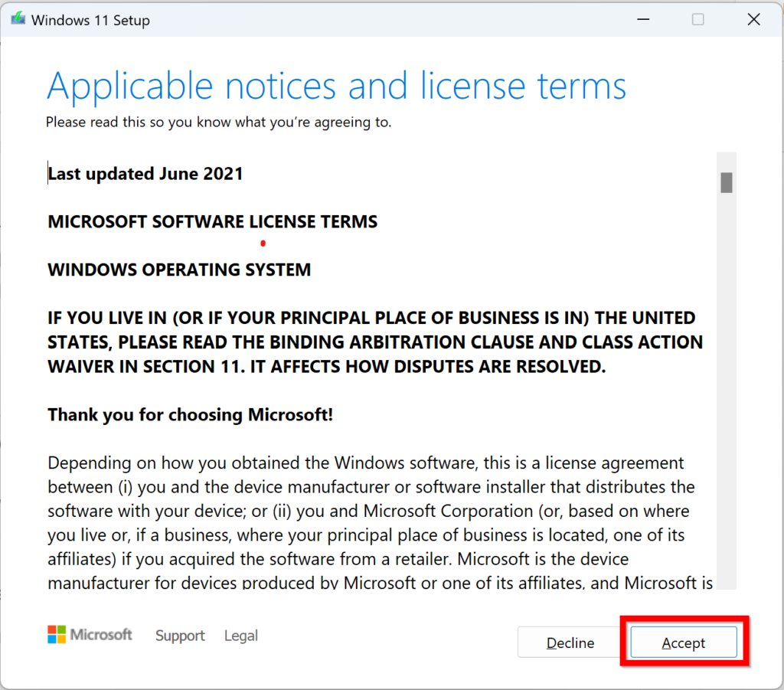784x690 pixels.
Task: Click the "Windows 11 Setup" title bar text
Action: click(x=90, y=21)
